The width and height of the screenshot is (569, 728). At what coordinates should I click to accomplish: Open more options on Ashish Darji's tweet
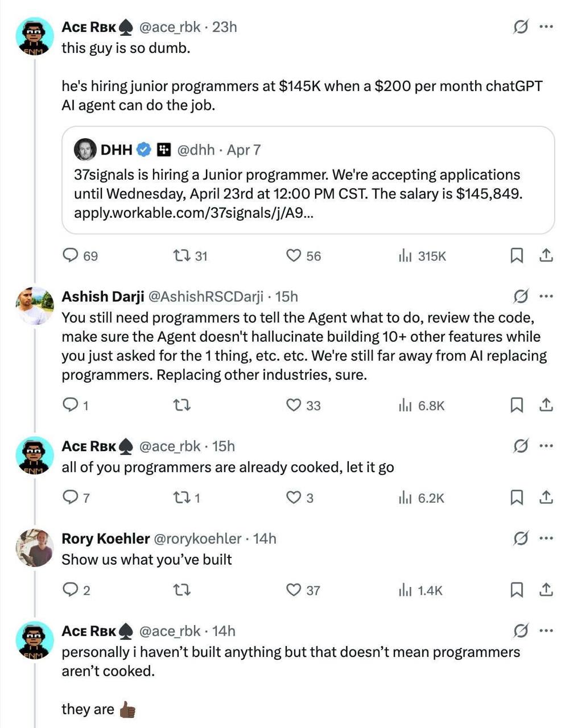click(x=546, y=296)
